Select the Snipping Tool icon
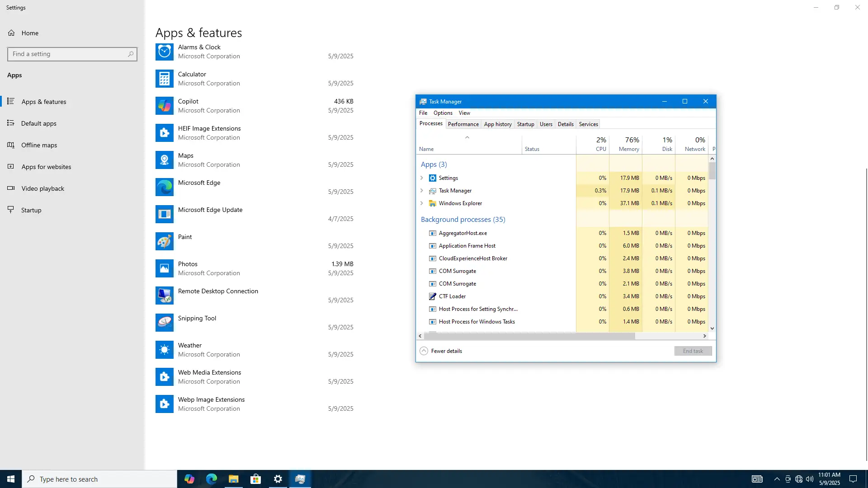This screenshot has height=488, width=868. 164,323
